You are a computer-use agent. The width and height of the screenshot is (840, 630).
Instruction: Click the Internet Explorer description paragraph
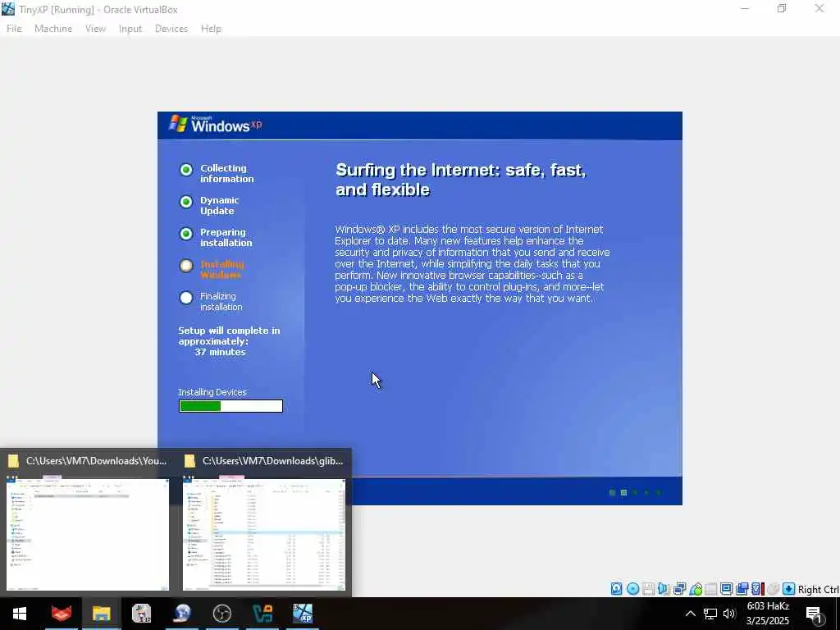pyautogui.click(x=472, y=263)
